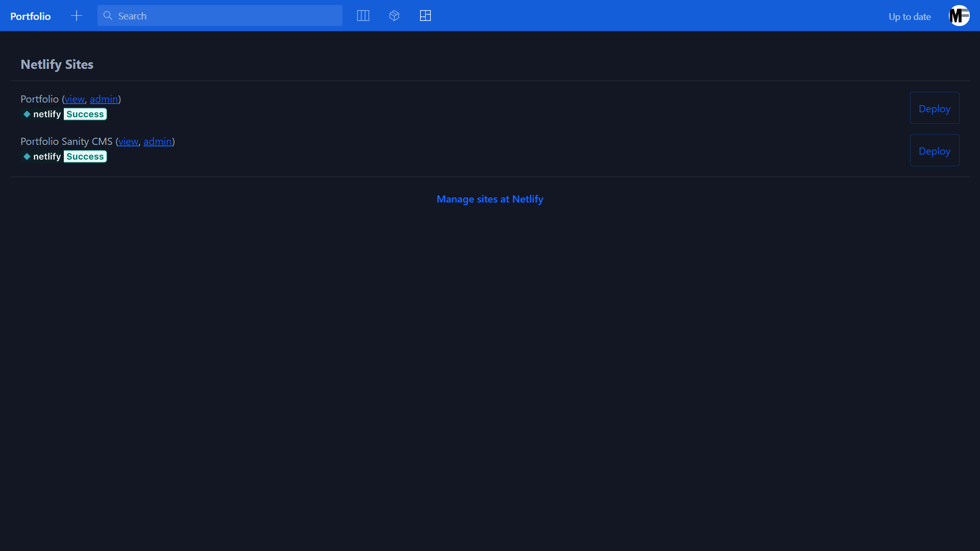Open the view link for Portfolio site
This screenshot has height=551, width=980.
pos(75,99)
